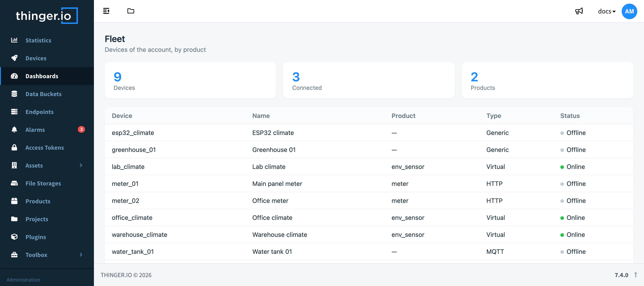Click the Endpoints server icon
The width and height of the screenshot is (644, 286).
click(14, 112)
